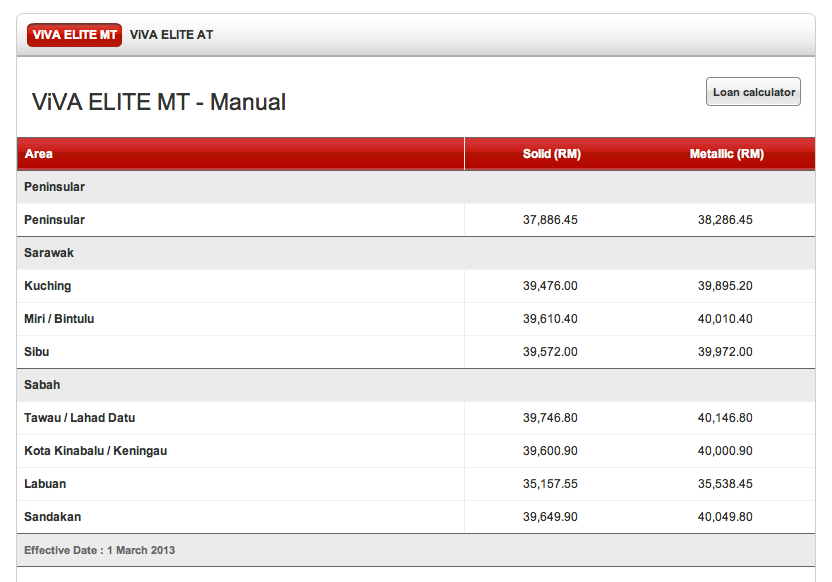832x582 pixels.
Task: Click the Effective Date footer text
Action: click(99, 550)
